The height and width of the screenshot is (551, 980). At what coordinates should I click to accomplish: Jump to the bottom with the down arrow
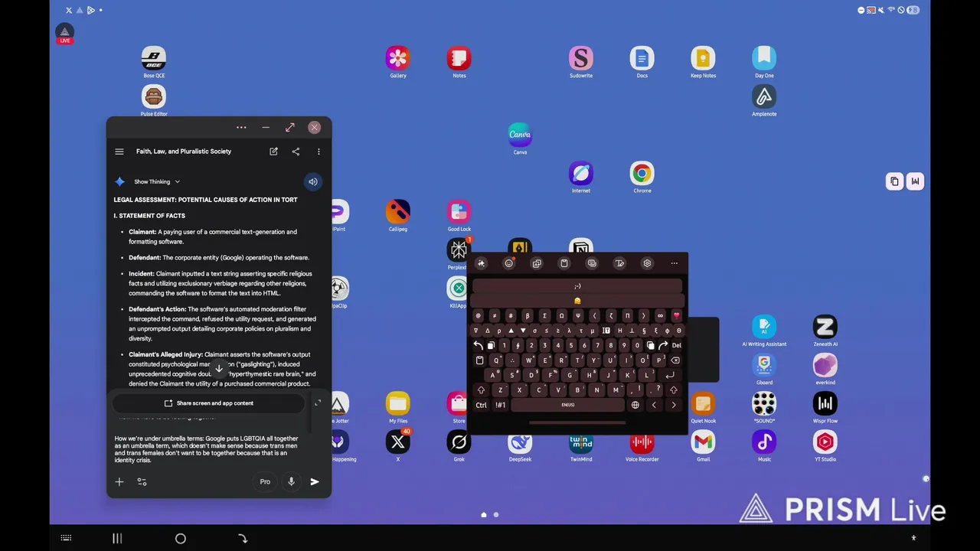[x=219, y=369]
